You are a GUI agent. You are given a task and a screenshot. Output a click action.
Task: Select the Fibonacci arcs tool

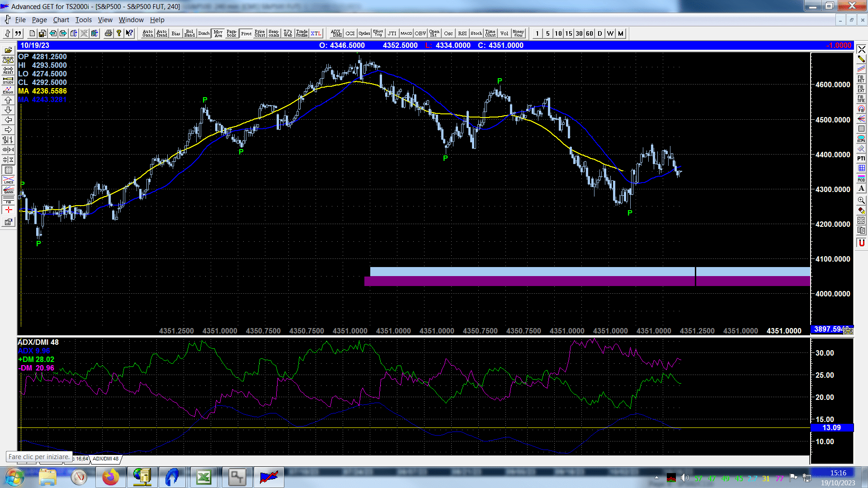(861, 109)
